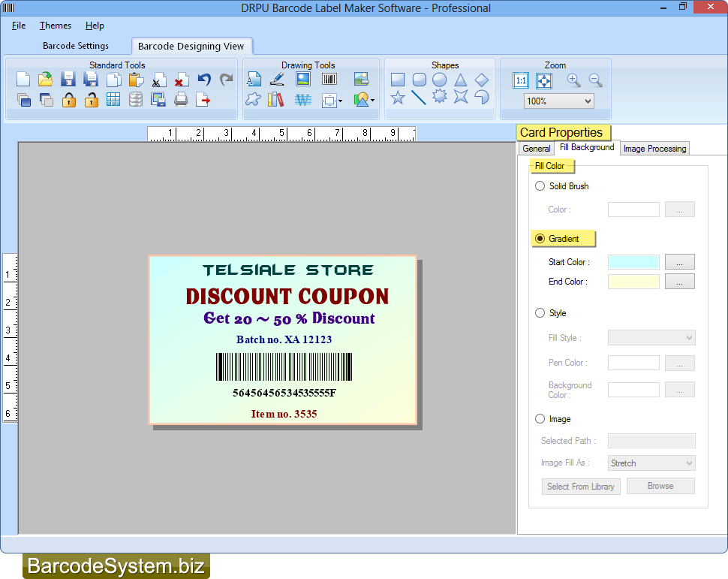
Task: Select the Item no. 3535 text
Action: [x=284, y=414]
